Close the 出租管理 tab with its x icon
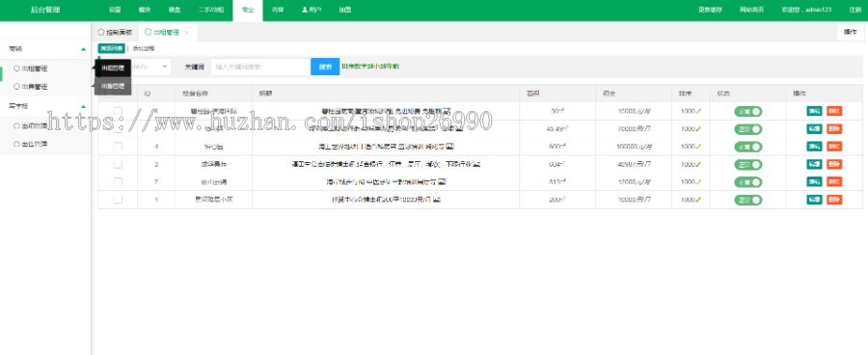868x355 pixels. click(x=186, y=33)
